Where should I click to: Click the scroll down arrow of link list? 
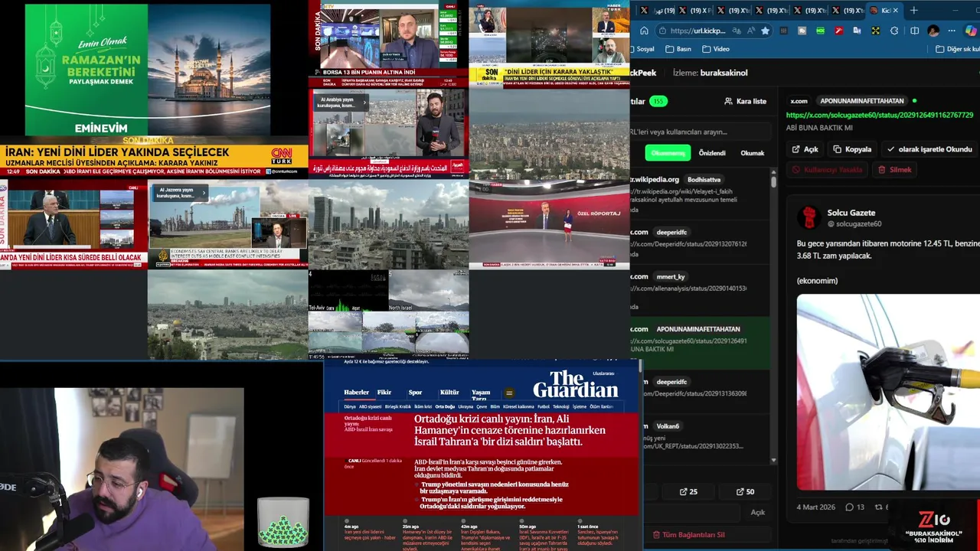click(x=773, y=461)
